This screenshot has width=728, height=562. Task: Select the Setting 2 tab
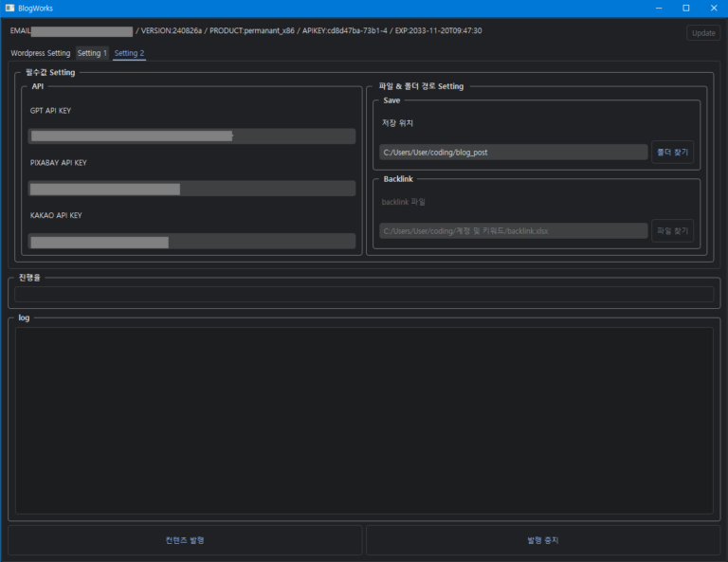129,53
